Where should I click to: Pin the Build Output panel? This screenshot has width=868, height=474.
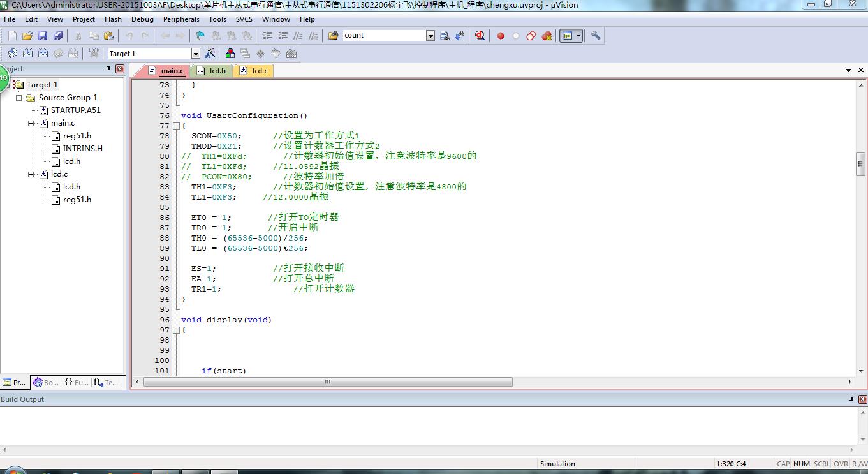click(851, 399)
